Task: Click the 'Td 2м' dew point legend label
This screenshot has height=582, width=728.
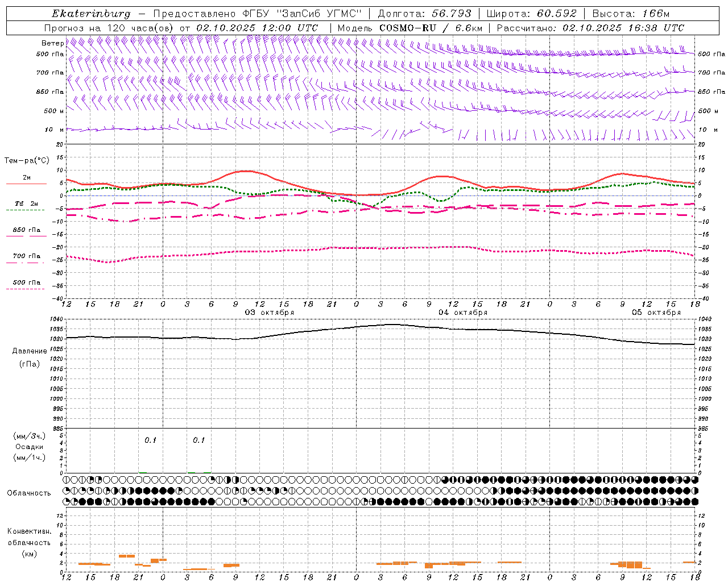Action: point(27,203)
